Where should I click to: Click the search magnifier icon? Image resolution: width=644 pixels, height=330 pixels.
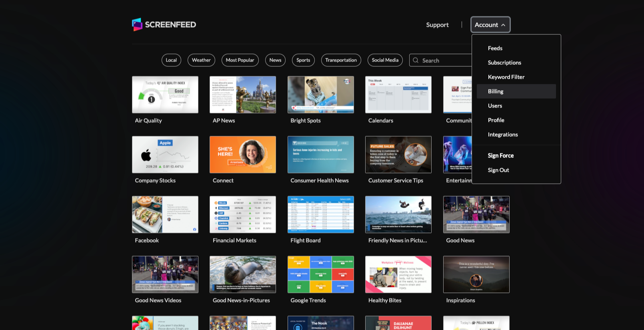click(416, 60)
